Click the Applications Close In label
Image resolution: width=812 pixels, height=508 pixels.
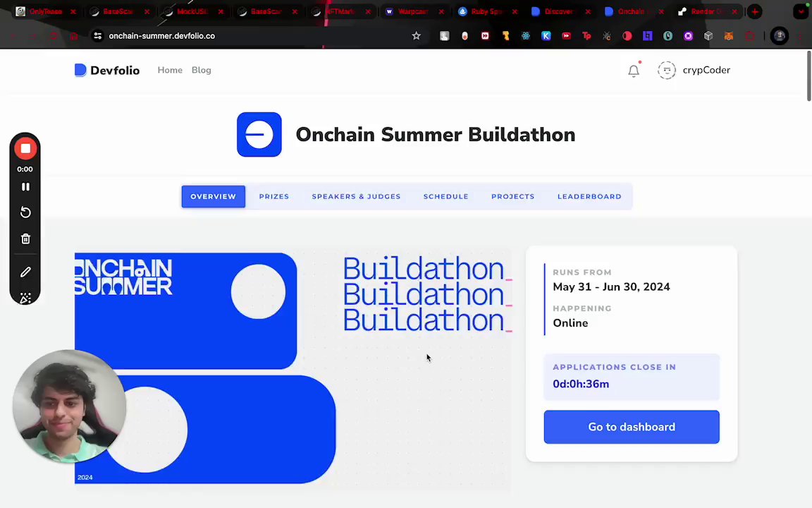point(614,367)
